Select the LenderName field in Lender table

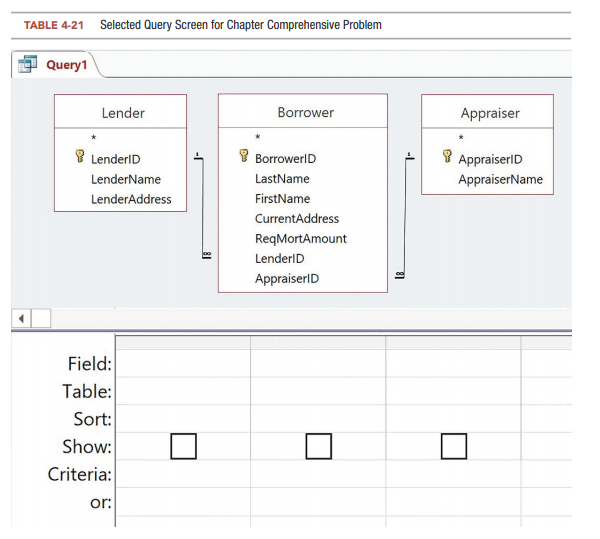(x=126, y=179)
